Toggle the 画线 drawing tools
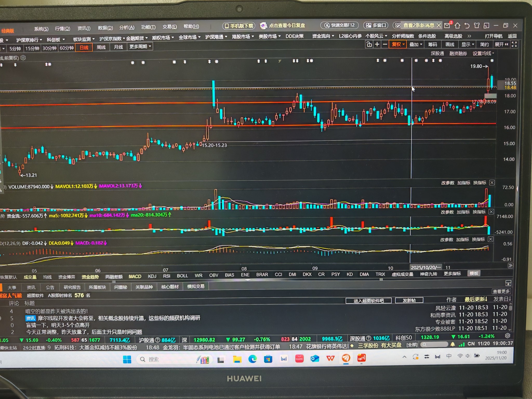 click(450, 44)
